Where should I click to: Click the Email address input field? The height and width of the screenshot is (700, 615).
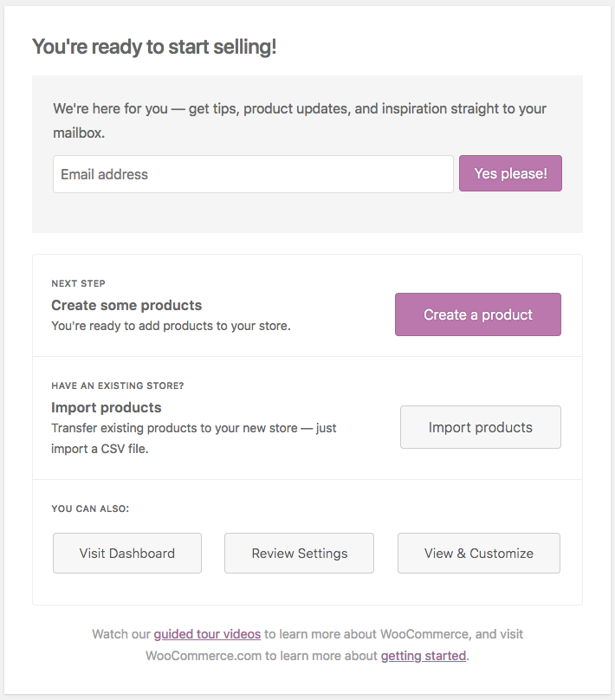coord(253,174)
